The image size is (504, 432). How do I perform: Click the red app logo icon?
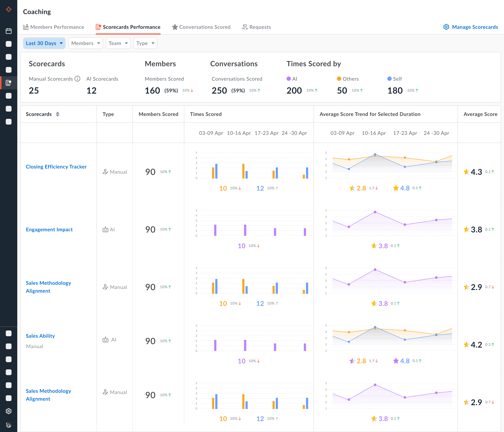(x=8, y=10)
